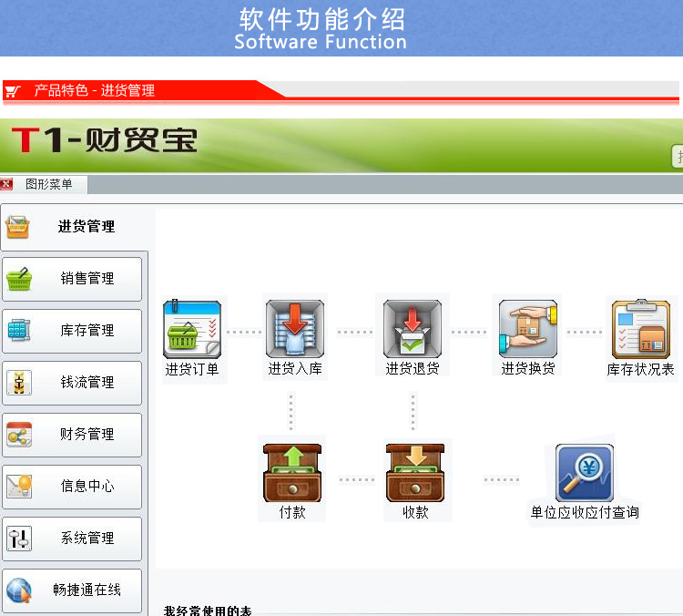
Task: Open the 进货退货 purchase return icon
Action: (413, 328)
